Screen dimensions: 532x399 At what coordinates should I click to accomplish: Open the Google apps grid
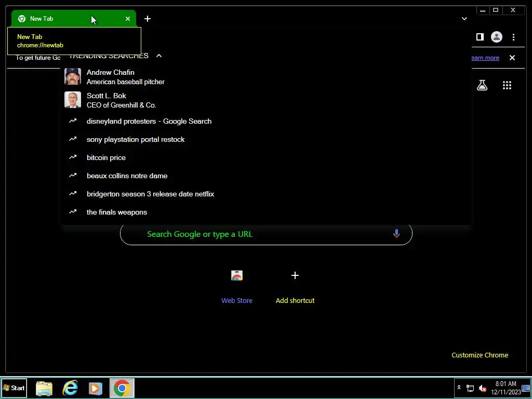[507, 85]
